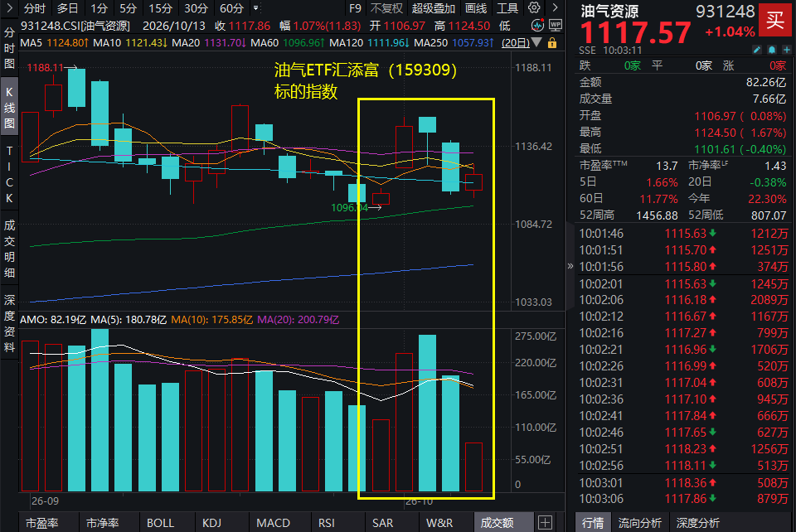Add to watchlist with the plus icon
This screenshot has width=796, height=532.
tap(786, 50)
